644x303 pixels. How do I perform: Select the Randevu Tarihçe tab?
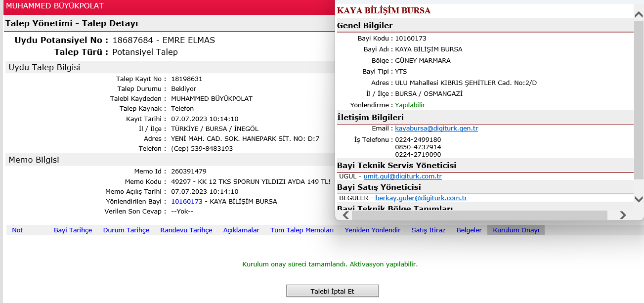tap(186, 230)
